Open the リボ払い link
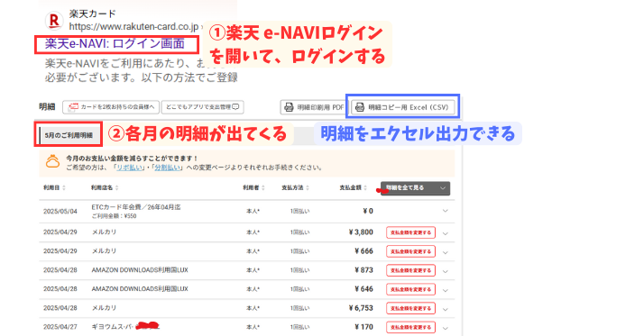 tap(129, 168)
